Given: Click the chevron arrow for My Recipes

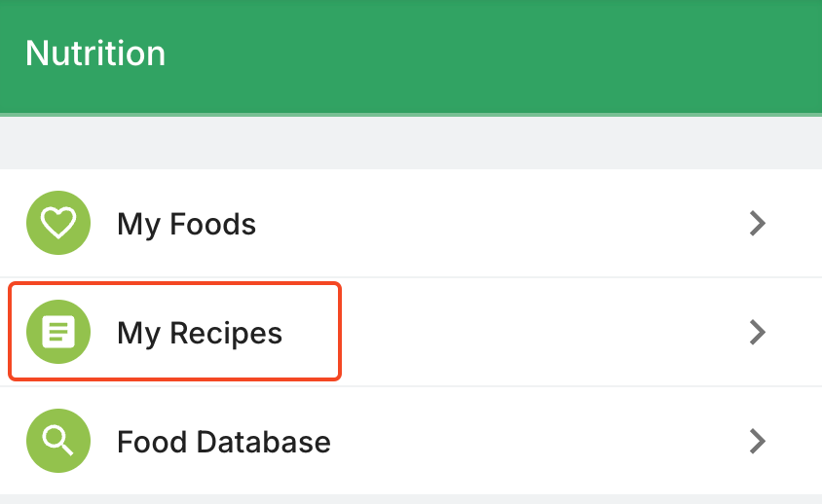Looking at the screenshot, I should click(758, 333).
